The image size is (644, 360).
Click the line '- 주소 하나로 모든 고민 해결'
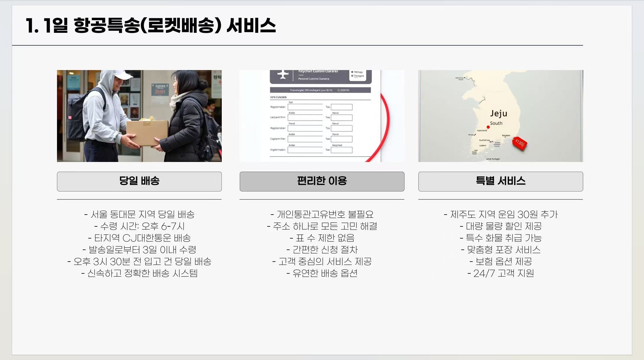322,226
